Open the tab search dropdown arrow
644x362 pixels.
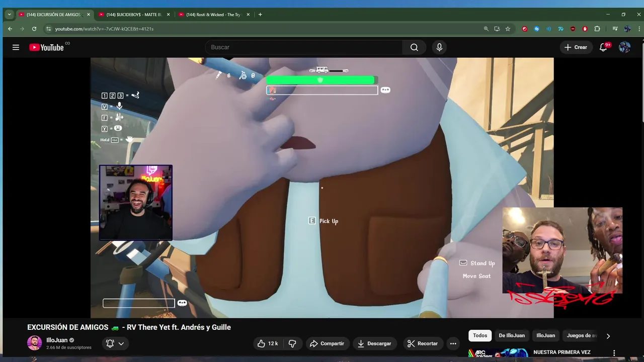9,15
